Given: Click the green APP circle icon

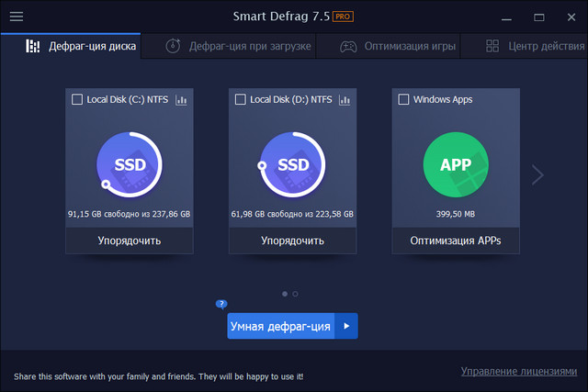Looking at the screenshot, I should tap(456, 165).
